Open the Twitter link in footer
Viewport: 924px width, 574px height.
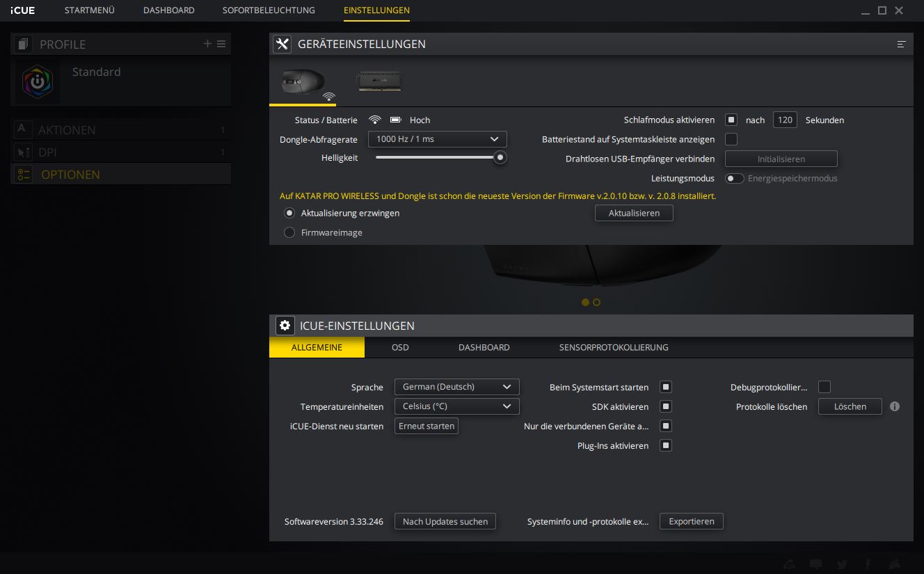tap(843, 564)
